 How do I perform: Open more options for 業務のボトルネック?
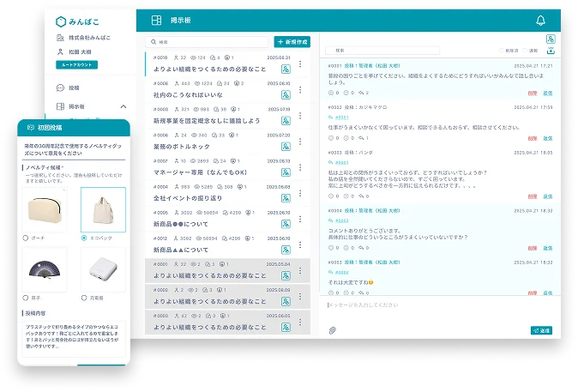tap(300, 142)
